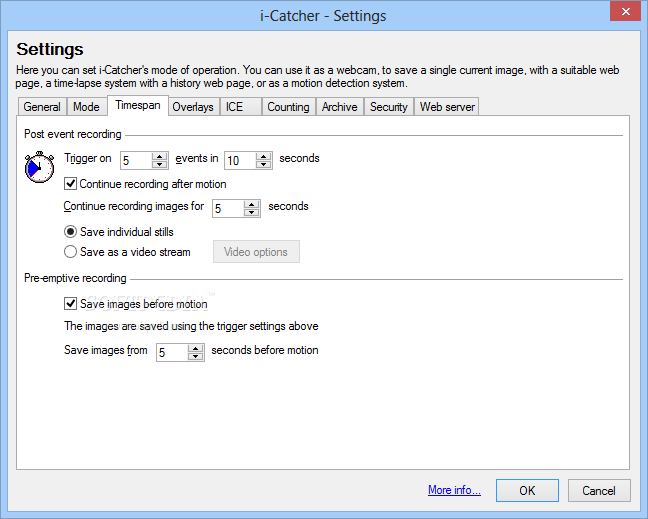Decrease Trigger on events count
Image resolution: width=648 pixels, height=519 pixels.
point(159,164)
